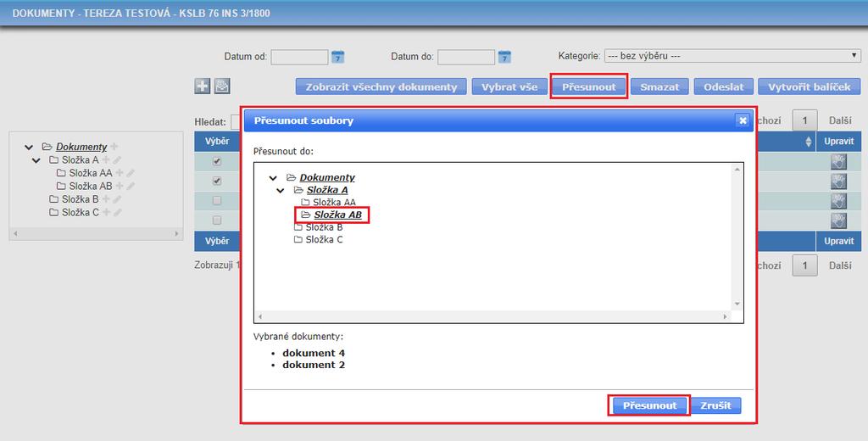Uncheck the first row's Výběr checkbox

[217, 161]
